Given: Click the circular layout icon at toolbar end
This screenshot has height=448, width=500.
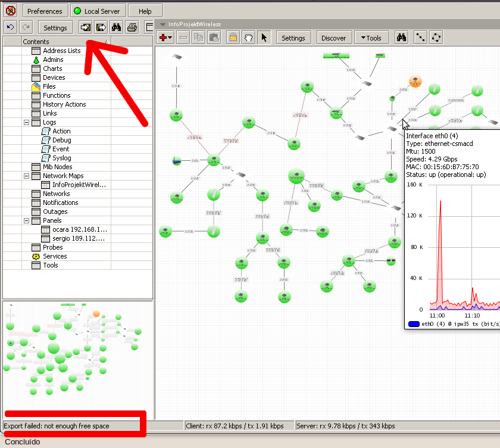Looking at the screenshot, I should pyautogui.click(x=436, y=38).
